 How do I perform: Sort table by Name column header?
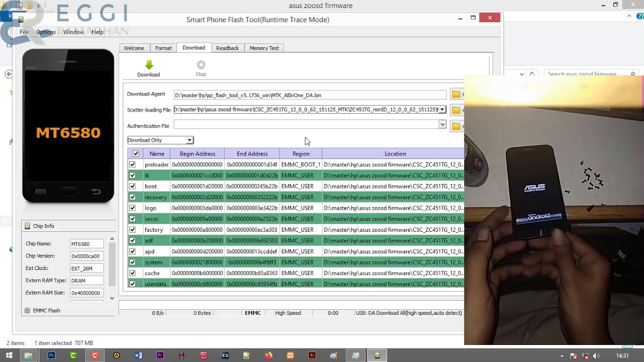157,154
